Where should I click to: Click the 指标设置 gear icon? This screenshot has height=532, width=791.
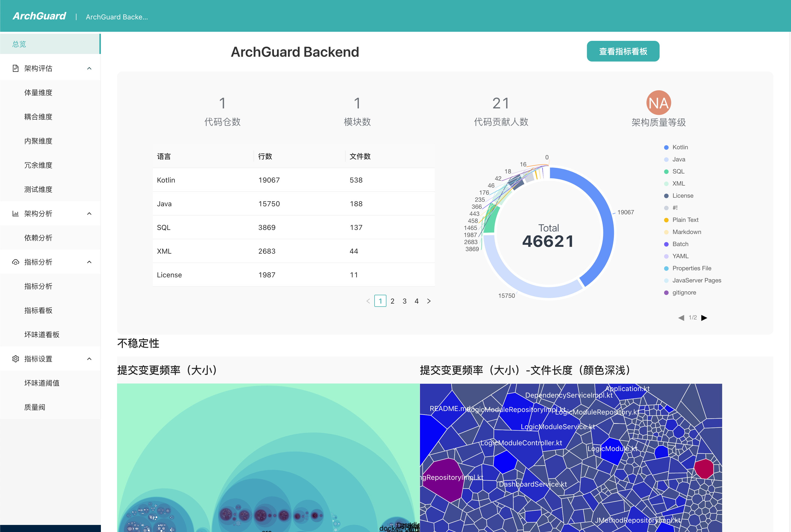[x=15, y=359]
